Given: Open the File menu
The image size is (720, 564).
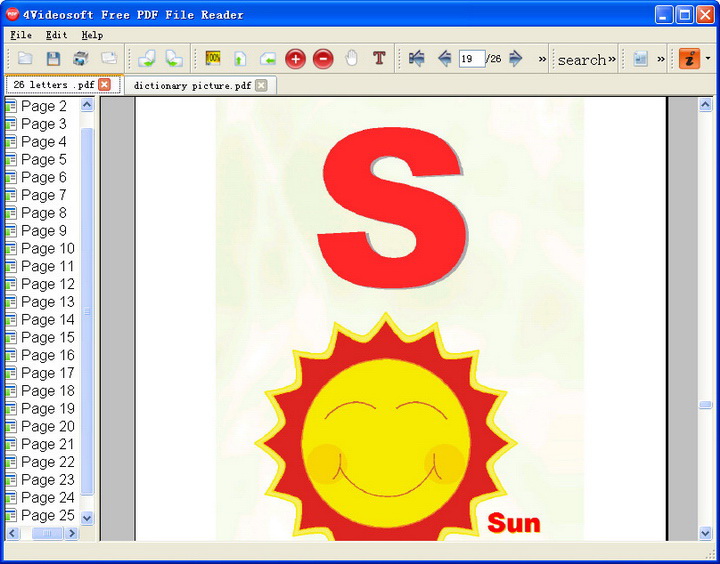Looking at the screenshot, I should pos(21,35).
